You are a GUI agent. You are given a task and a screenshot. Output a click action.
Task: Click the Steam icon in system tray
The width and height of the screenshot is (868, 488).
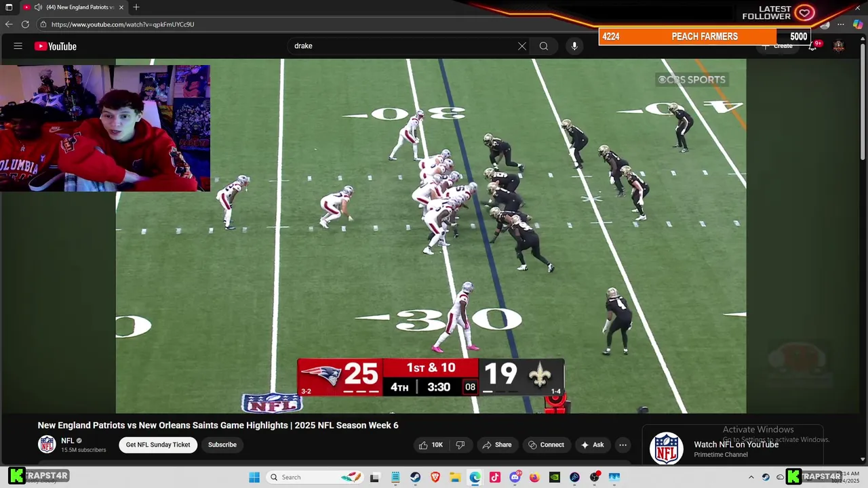coord(766,477)
